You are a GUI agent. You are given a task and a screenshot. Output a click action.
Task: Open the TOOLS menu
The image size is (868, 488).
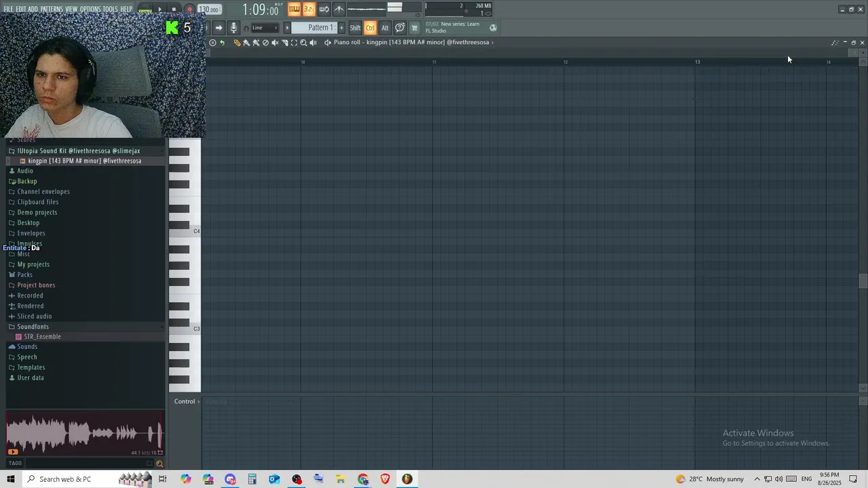click(x=111, y=9)
